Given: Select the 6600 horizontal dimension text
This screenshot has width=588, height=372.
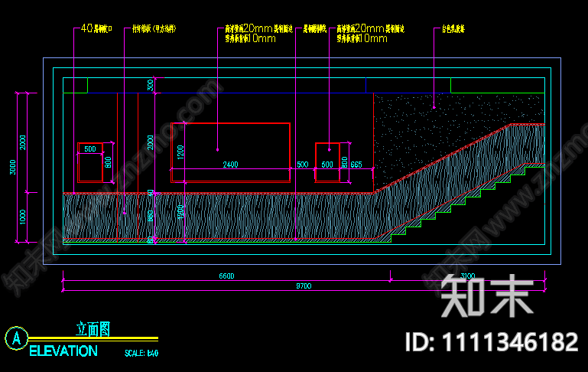Looking at the screenshot, I should pos(226,276).
